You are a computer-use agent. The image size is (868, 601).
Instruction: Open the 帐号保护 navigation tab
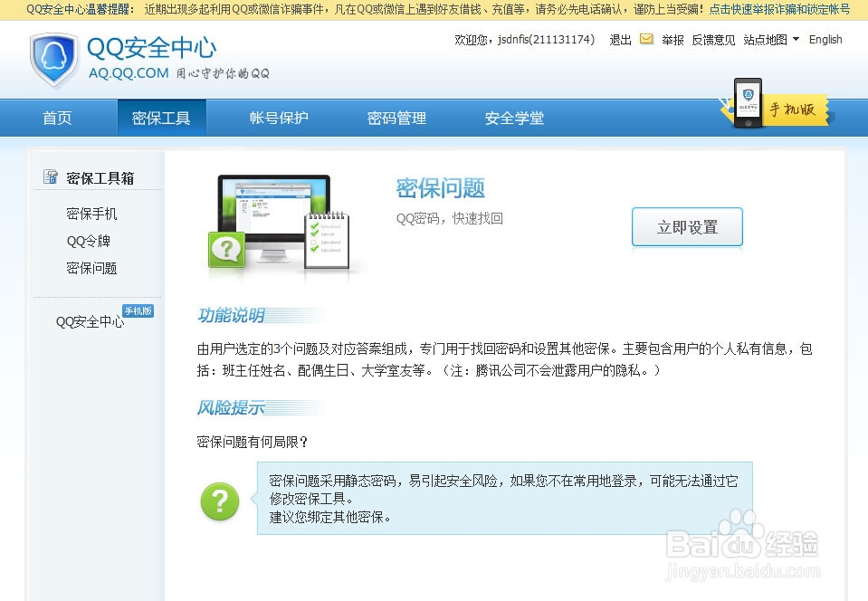tap(279, 118)
